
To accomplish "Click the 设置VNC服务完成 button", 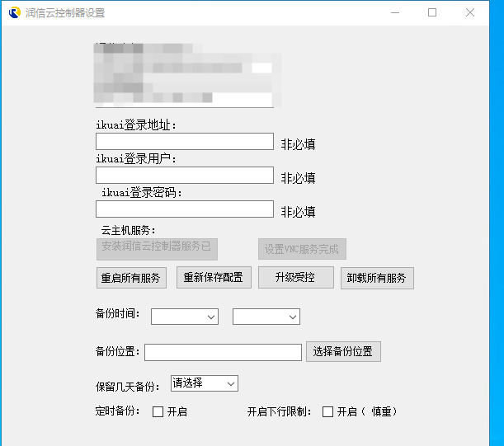I will click(x=302, y=249).
